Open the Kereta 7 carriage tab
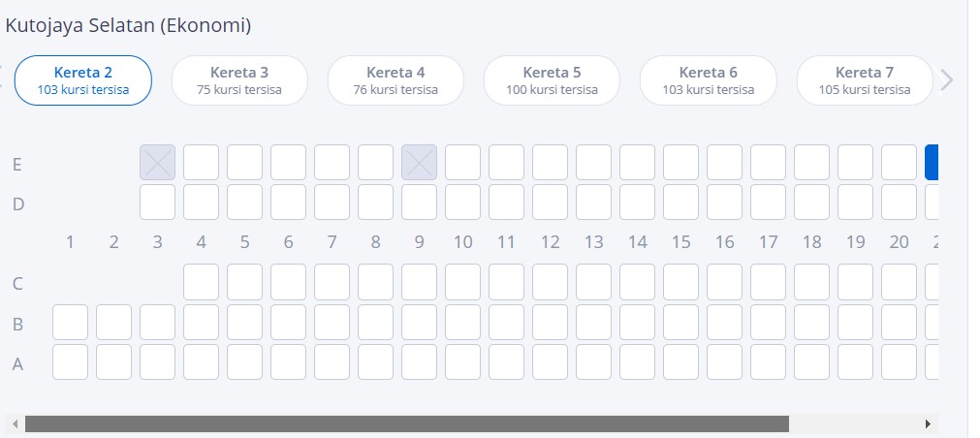Screen dimensions: 980x438 864,80
